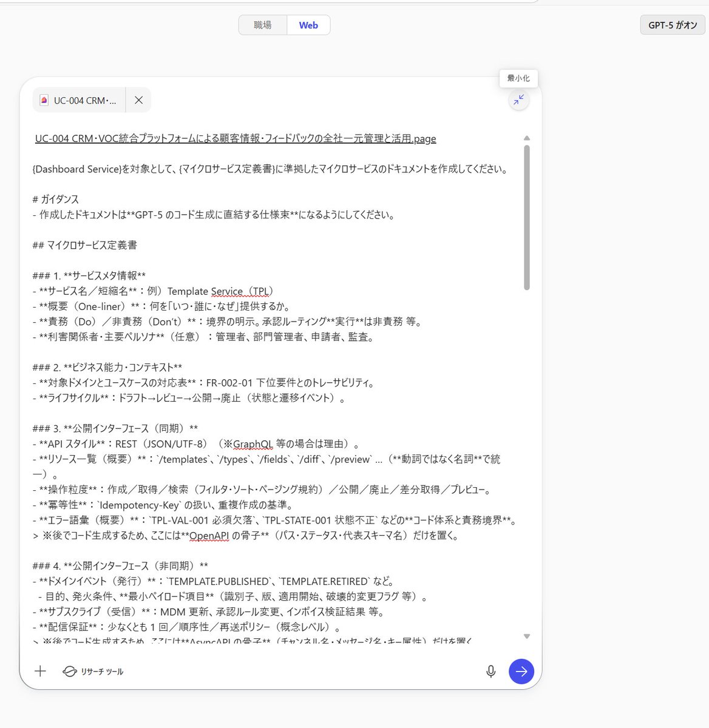Image resolution: width=709 pixels, height=728 pixels.
Task: Click the **サブスクライブ（受信）** line
Action: coord(208,612)
